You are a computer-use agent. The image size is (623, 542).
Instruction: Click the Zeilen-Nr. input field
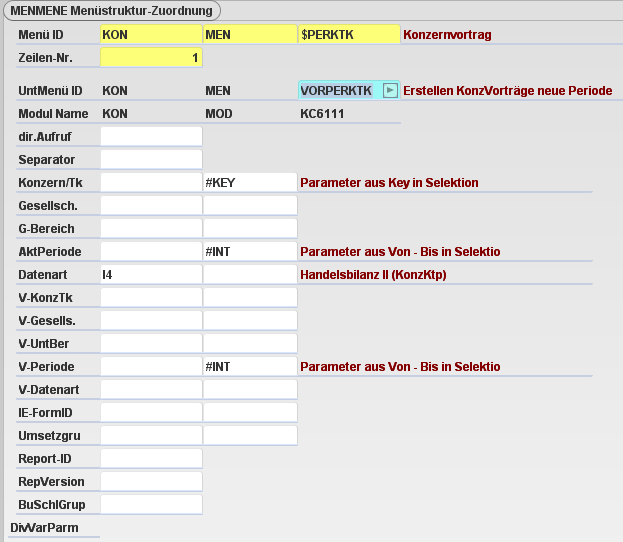[151, 58]
